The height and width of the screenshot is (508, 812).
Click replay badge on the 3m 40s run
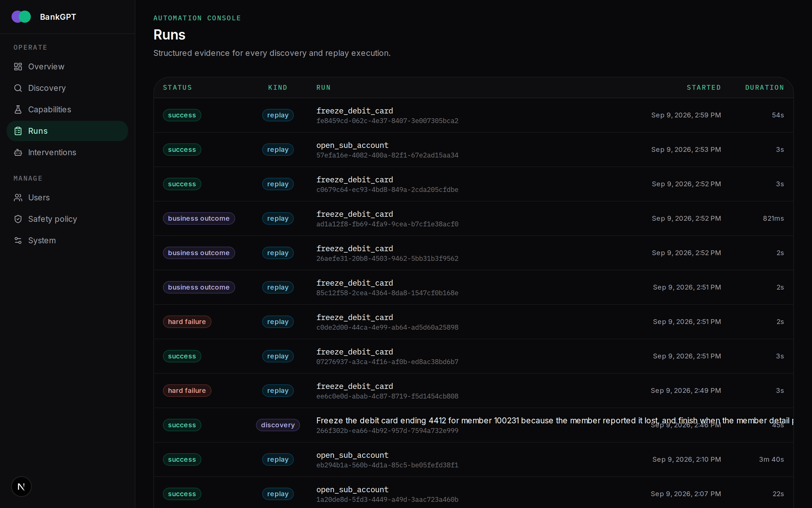coord(278,460)
